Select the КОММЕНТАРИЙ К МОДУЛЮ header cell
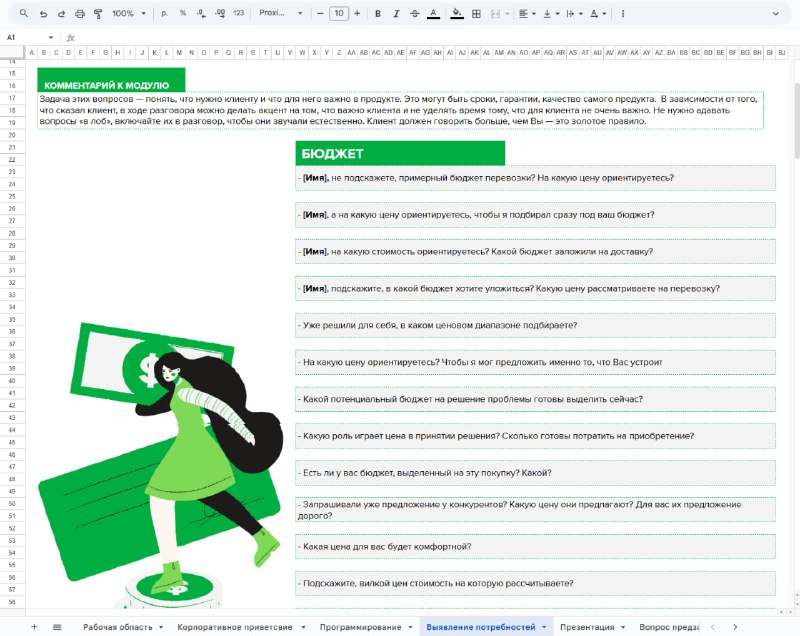800x636 pixels. pyautogui.click(x=111, y=80)
